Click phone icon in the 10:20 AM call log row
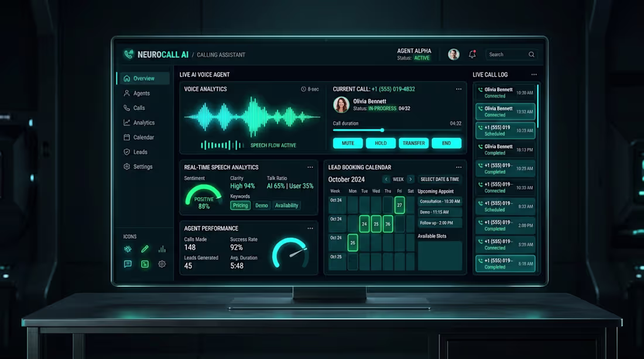 [x=480, y=89]
